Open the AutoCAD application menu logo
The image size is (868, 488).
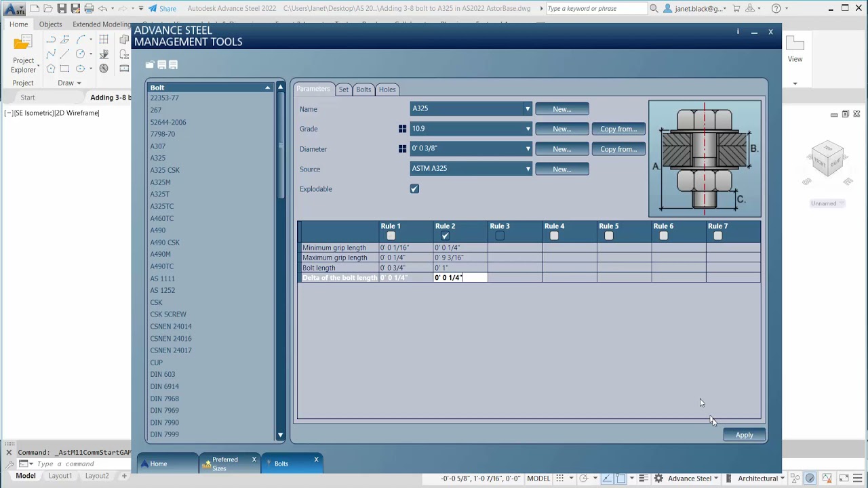[13, 9]
